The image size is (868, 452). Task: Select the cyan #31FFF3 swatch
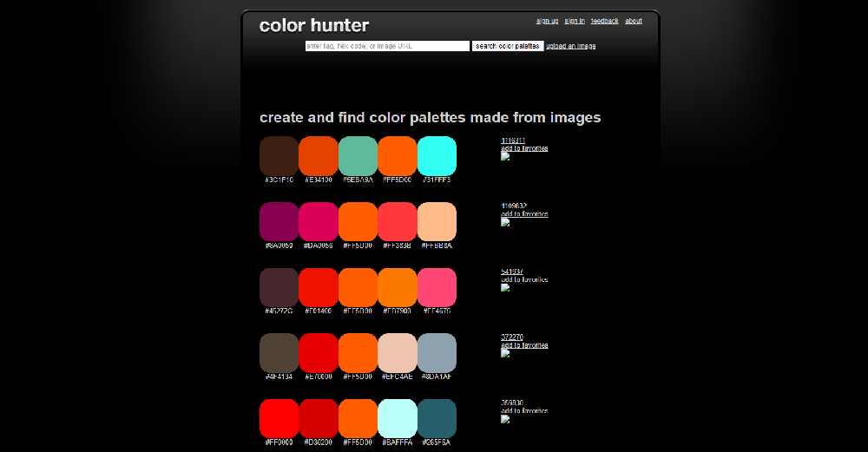(437, 156)
